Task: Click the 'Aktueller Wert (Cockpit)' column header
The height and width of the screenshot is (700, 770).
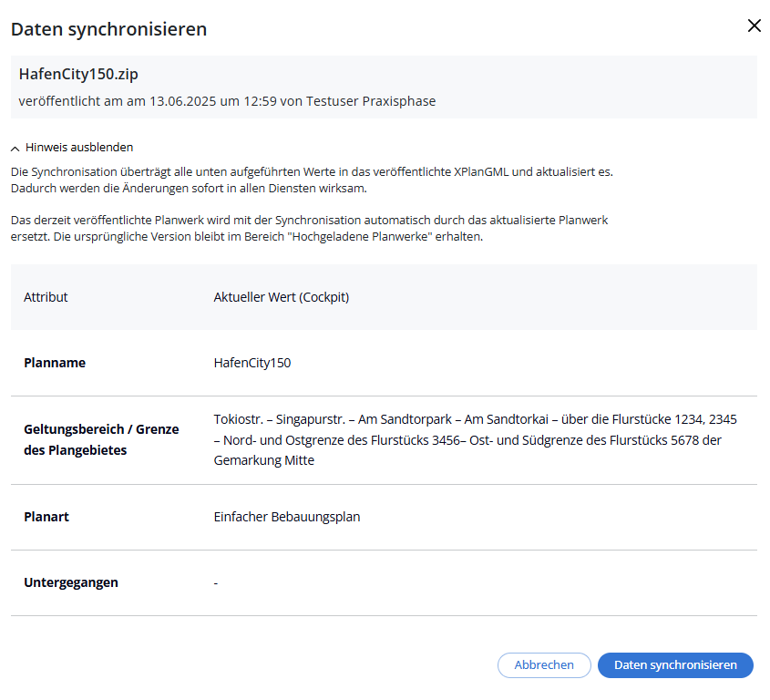Action: (281, 297)
